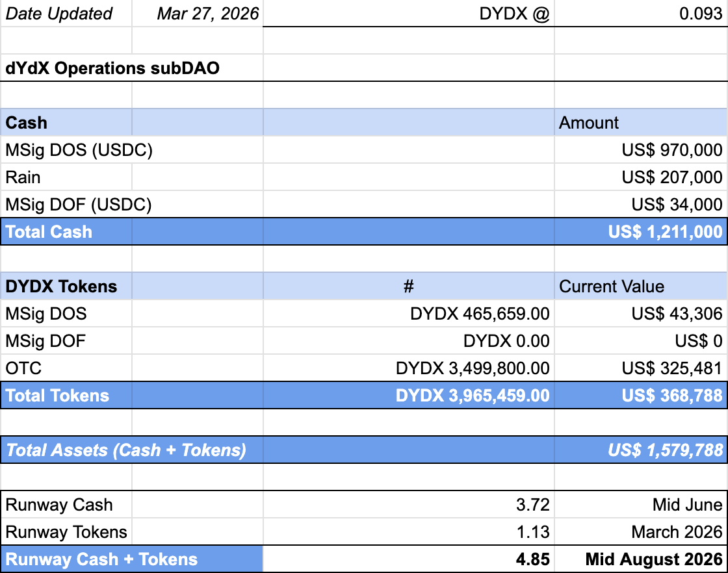728x573 pixels.
Task: Select the 'MSig DOS' token row label
Action: 66,314
